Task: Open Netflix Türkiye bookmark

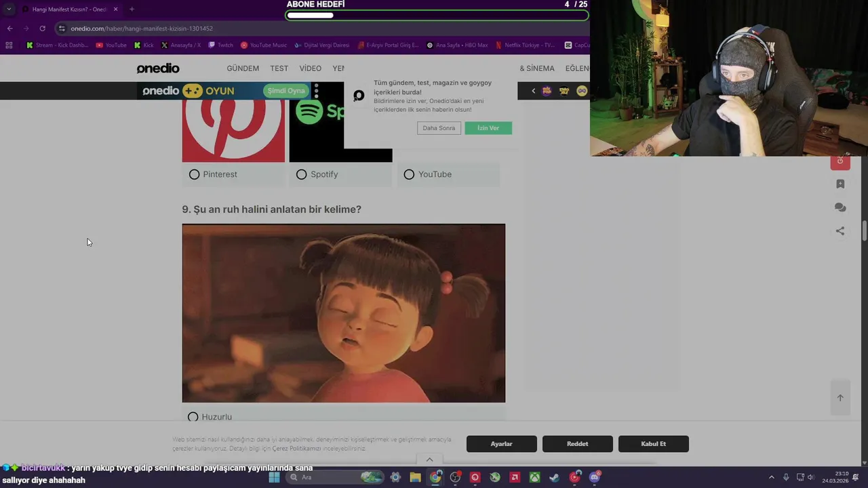Action: coord(525,45)
